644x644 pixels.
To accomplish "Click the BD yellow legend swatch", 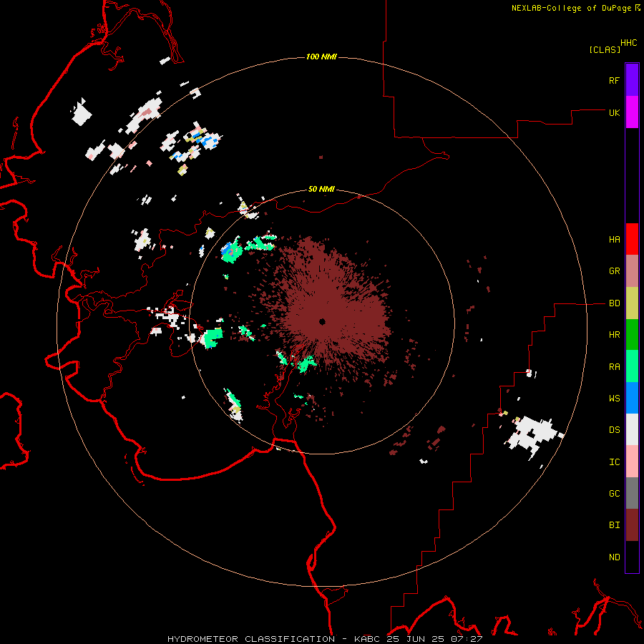I will pyautogui.click(x=632, y=303).
